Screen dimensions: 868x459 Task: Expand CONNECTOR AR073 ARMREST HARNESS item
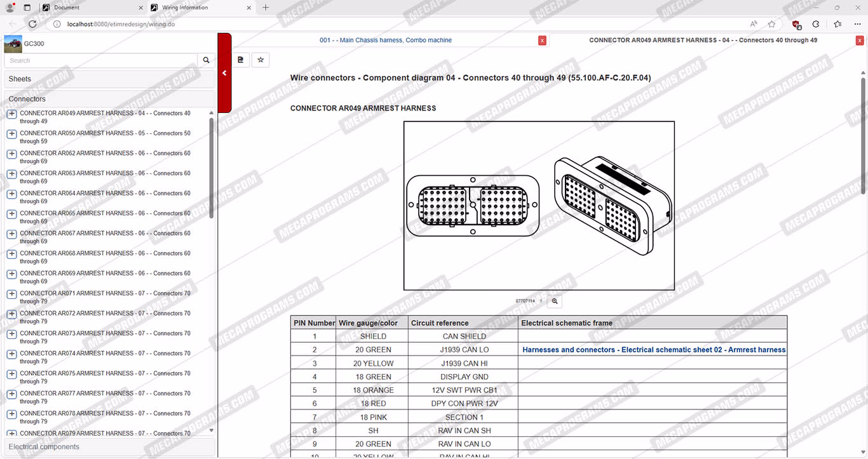(11, 334)
